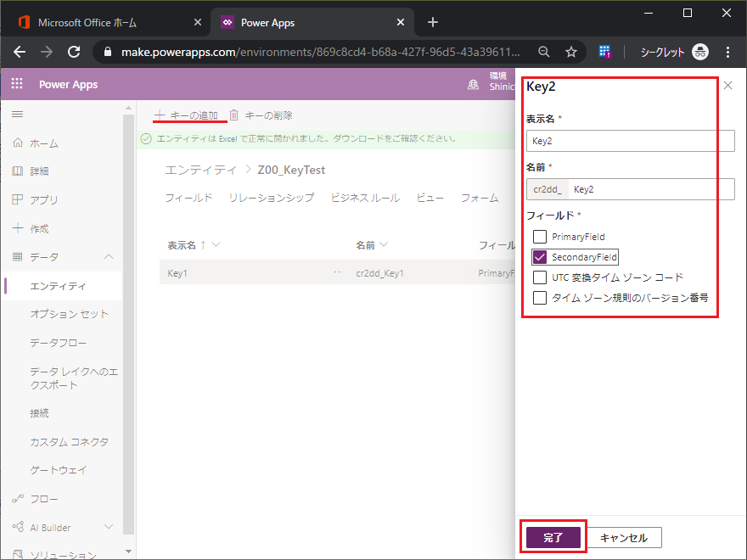Click the book icon next to 詳細
This screenshot has width=747, height=560.
pyautogui.click(x=17, y=171)
